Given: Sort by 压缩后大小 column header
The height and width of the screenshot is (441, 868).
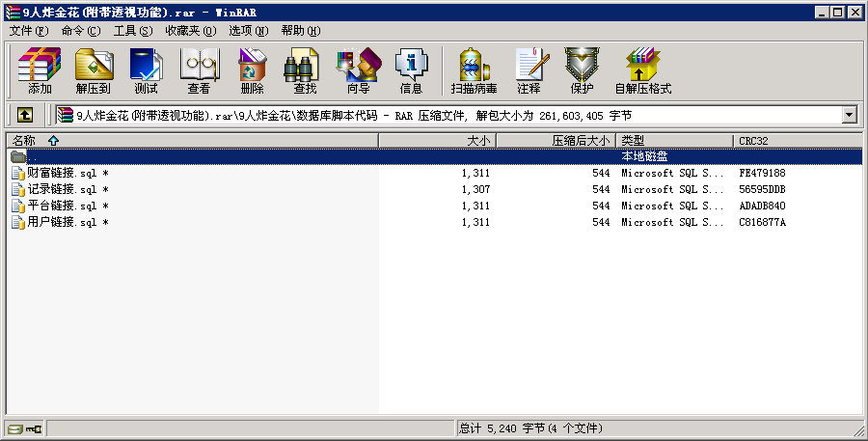Looking at the screenshot, I should click(580, 141).
